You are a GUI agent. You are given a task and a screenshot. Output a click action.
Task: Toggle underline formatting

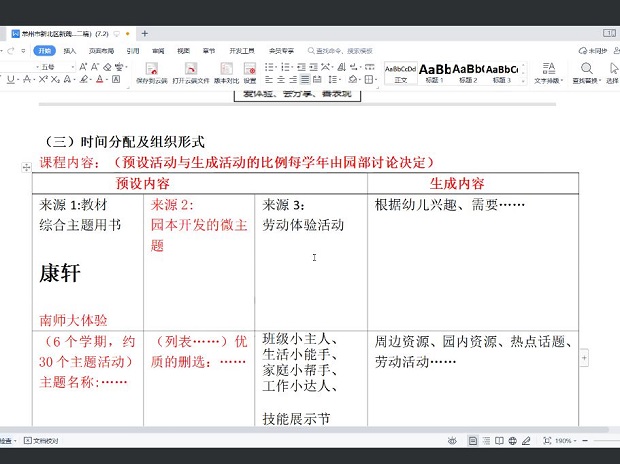pyautogui.click(x=11, y=80)
